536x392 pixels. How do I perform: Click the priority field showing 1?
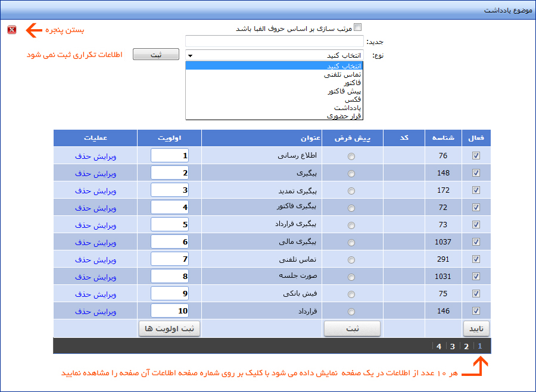click(170, 156)
